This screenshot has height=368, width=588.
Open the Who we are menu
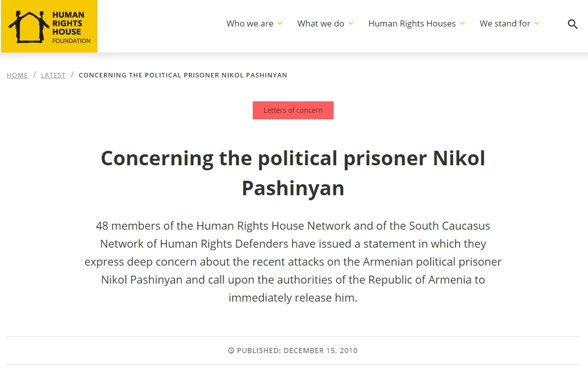point(250,23)
